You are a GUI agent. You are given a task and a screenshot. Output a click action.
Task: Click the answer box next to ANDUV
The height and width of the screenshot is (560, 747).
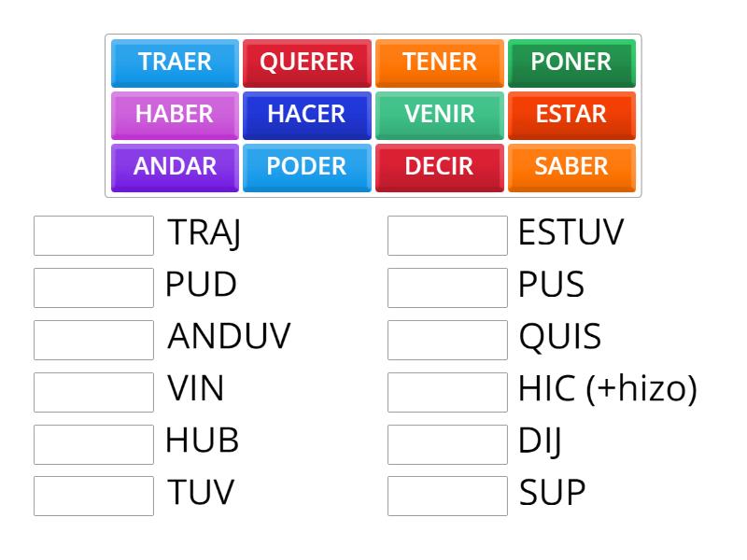click(x=93, y=338)
